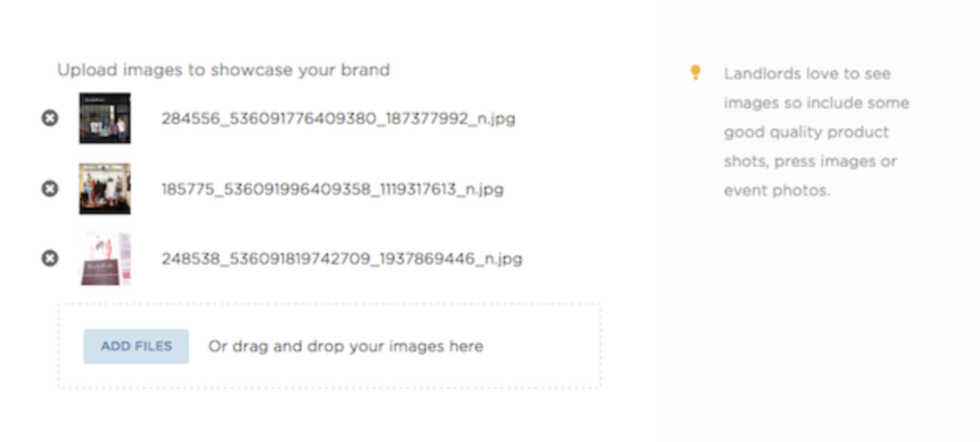Screen dimensions: 980x442
Task: Click the 'images so include some' line
Action: point(816,103)
